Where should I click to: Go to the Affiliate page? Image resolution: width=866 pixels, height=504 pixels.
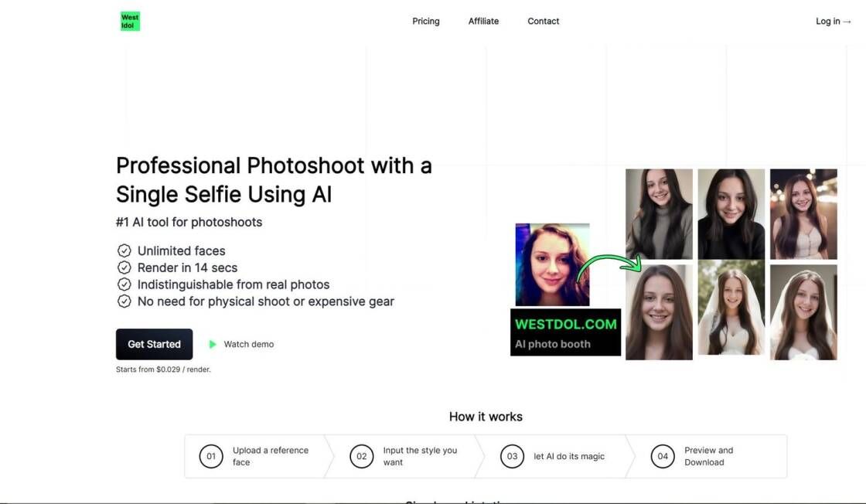tap(483, 21)
